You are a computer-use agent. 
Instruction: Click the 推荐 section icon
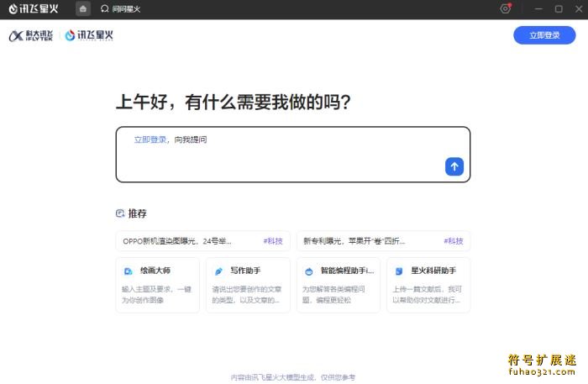pyautogui.click(x=120, y=213)
